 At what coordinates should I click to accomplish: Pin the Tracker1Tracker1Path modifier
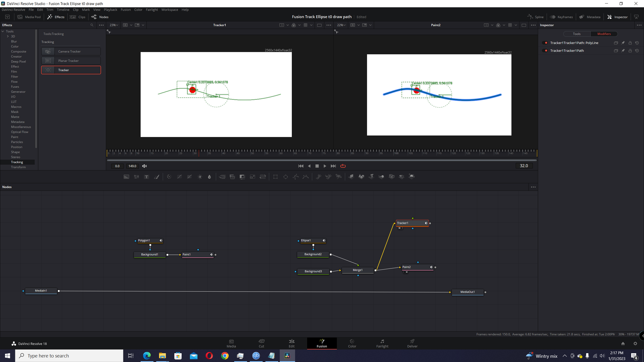click(623, 51)
